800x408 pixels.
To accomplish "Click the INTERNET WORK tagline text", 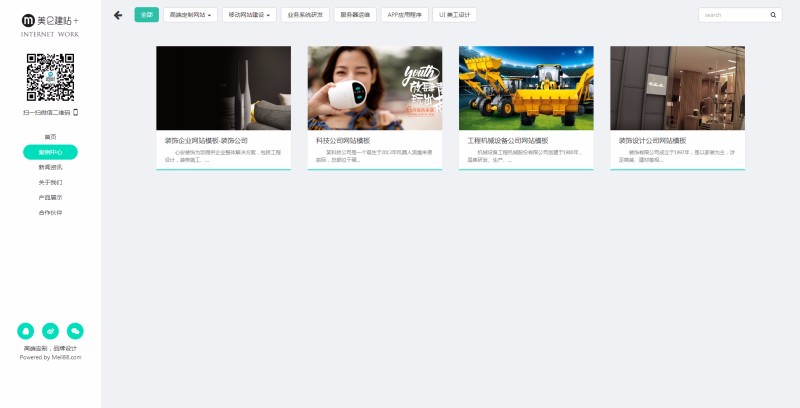I will tap(50, 35).
